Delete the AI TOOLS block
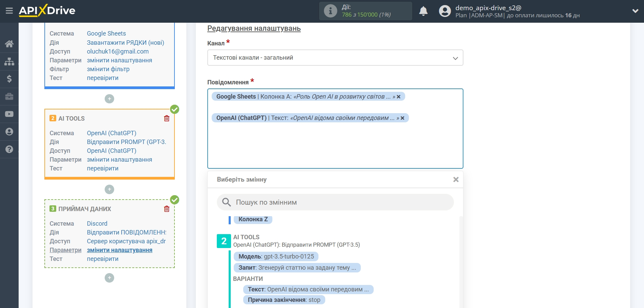The image size is (644, 308). point(167,118)
